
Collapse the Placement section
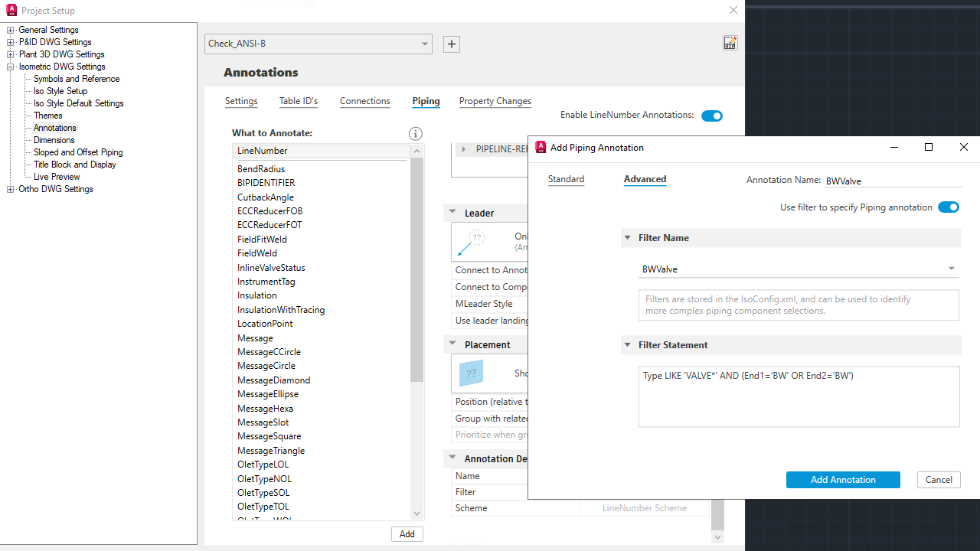tap(452, 344)
